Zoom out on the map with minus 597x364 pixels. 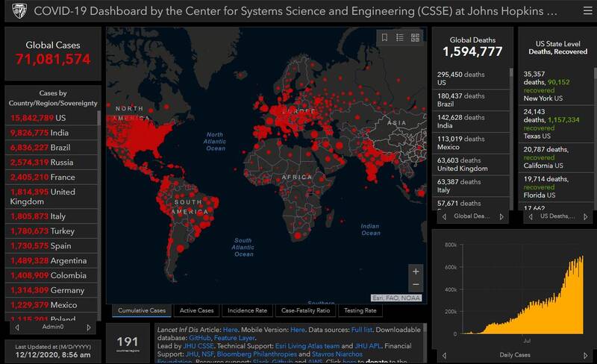click(x=416, y=284)
